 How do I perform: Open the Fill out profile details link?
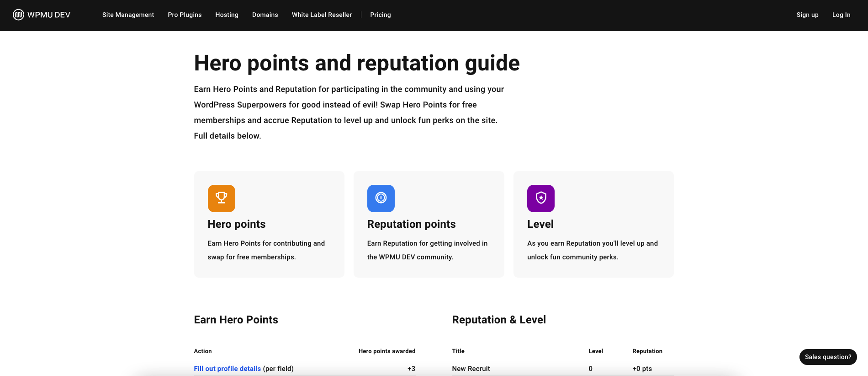coord(228,369)
